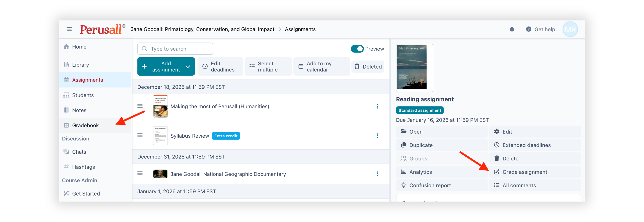The image size is (644, 222).
Task: Click the Extra credit badge
Action: (226, 136)
